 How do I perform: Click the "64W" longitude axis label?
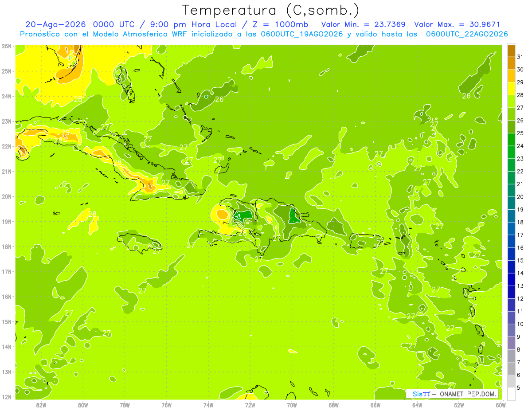[x=417, y=405]
